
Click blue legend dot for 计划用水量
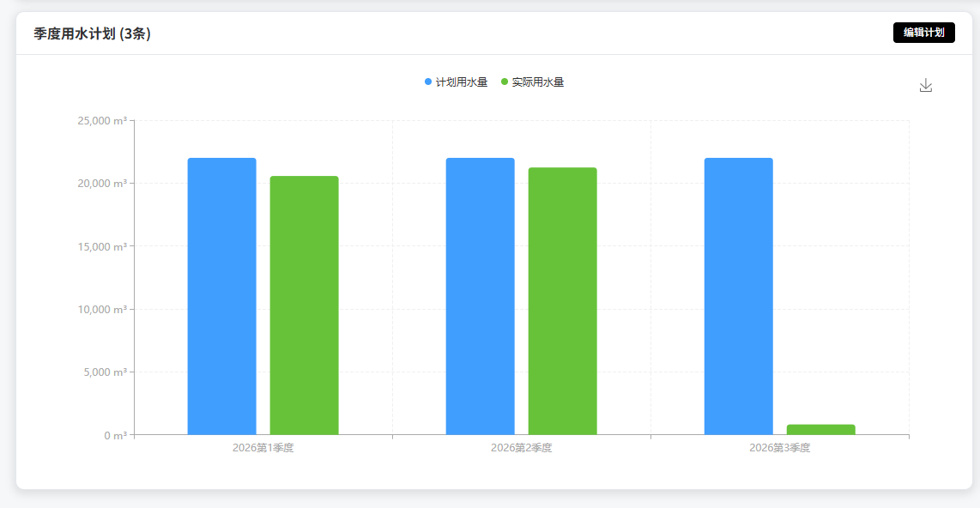[x=428, y=82]
